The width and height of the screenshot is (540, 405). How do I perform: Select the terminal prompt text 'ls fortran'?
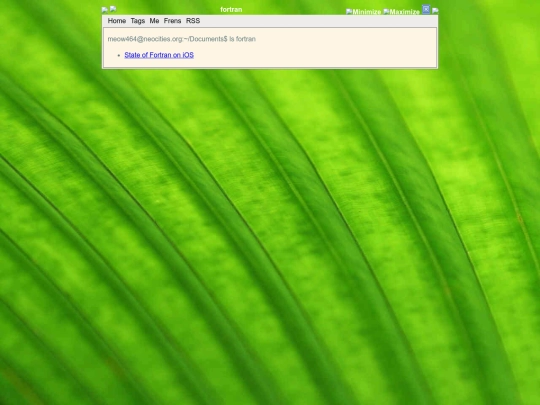coord(242,39)
